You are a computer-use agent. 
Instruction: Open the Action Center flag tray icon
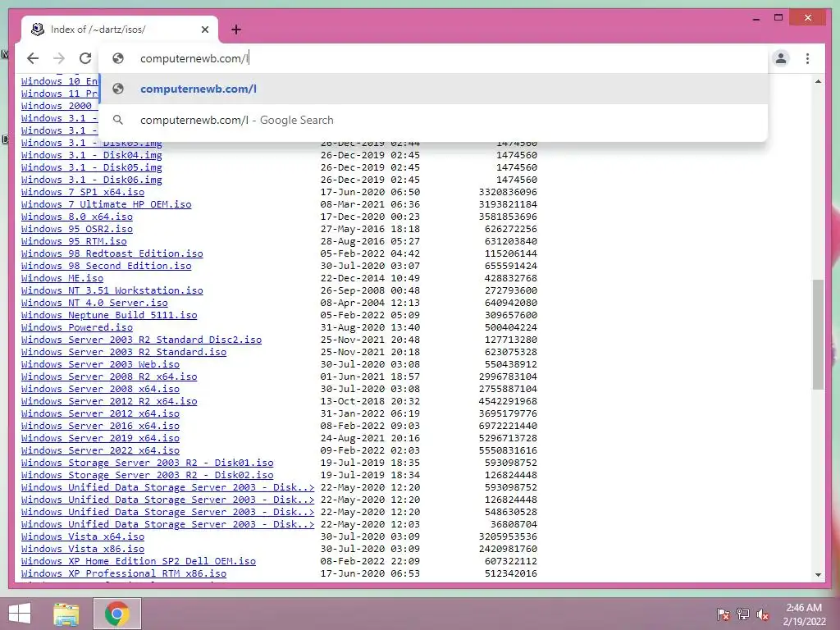pyautogui.click(x=724, y=614)
